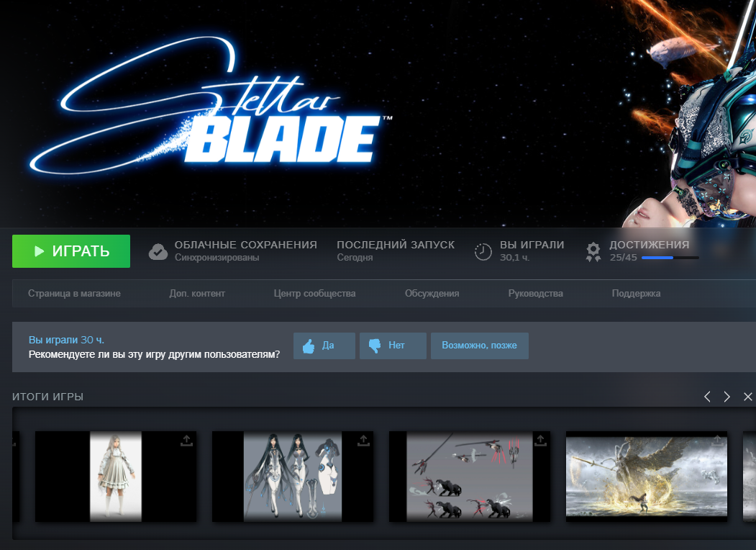The width and height of the screenshot is (756, 550).
Task: Click the cloud saves checkmark icon
Action: pyautogui.click(x=158, y=251)
